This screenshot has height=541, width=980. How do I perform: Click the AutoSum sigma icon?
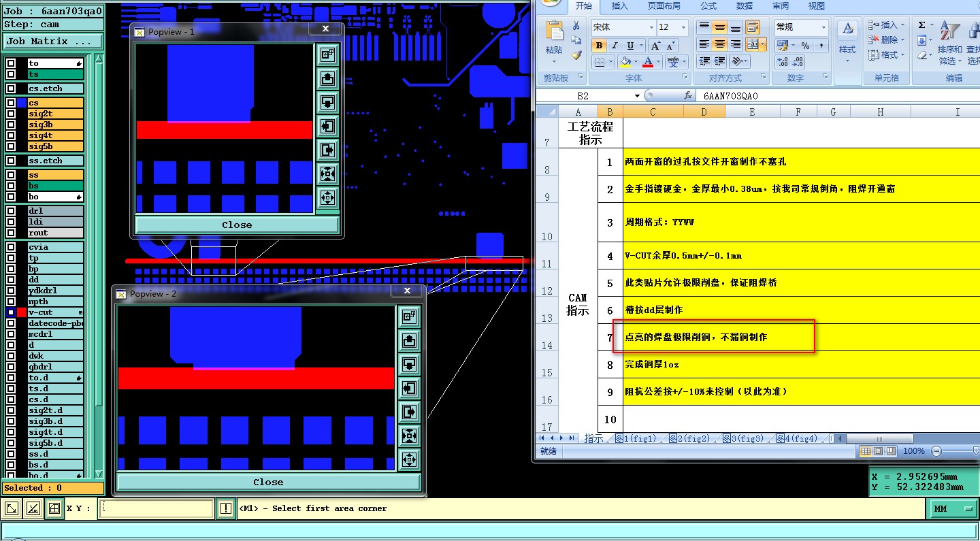[x=921, y=25]
